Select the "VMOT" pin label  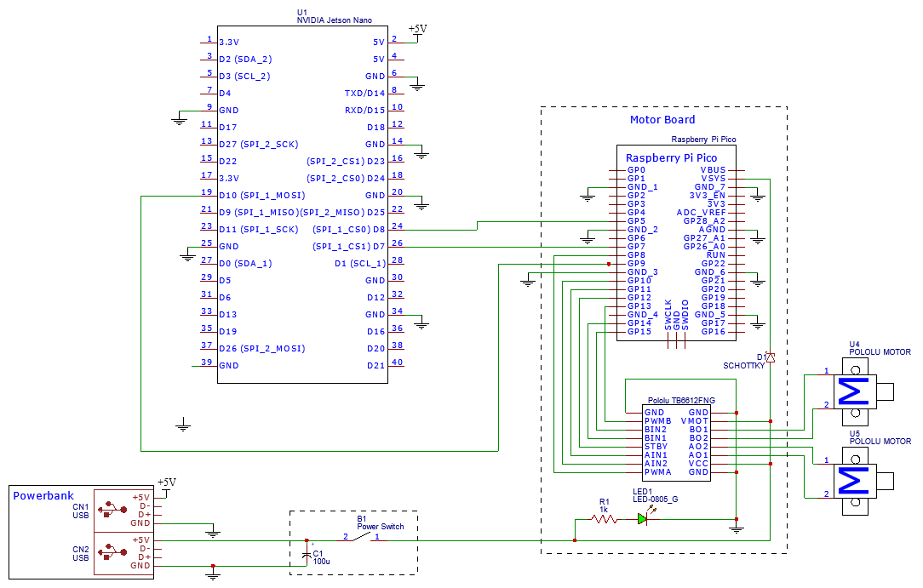pos(695,421)
